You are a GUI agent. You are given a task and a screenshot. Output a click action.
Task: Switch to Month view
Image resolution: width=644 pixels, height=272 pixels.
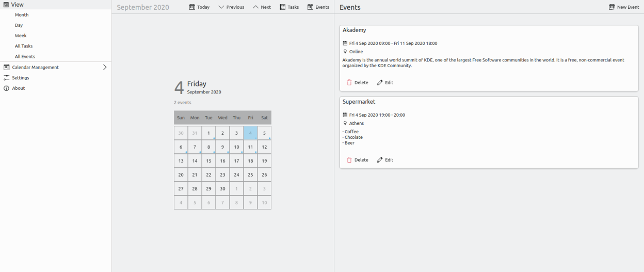[22, 15]
